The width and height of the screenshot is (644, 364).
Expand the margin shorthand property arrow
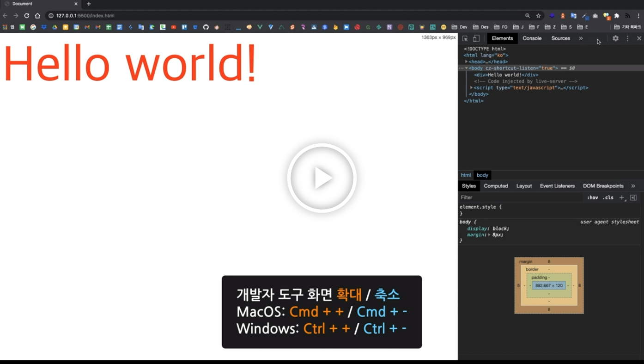click(489, 234)
